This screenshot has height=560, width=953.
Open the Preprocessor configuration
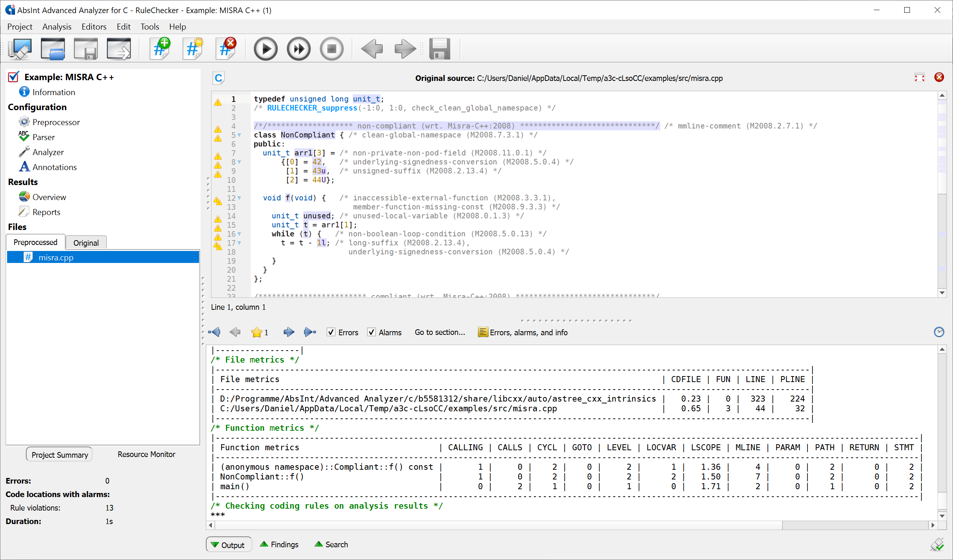49,122
